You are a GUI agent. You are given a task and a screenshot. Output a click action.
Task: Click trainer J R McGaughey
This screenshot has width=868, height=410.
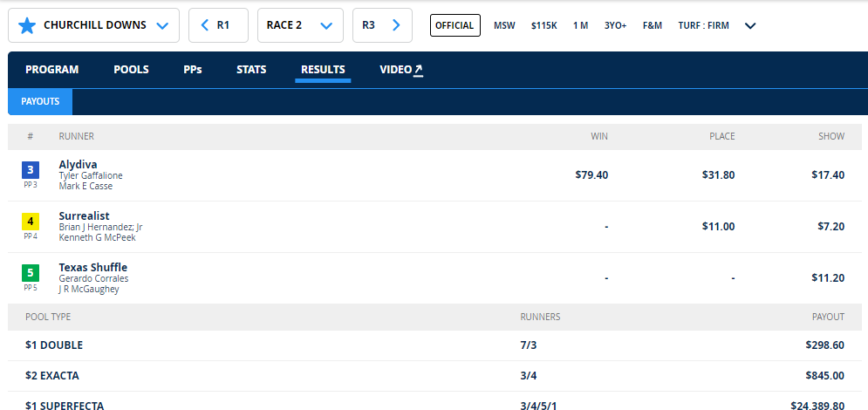pyautogui.click(x=89, y=289)
